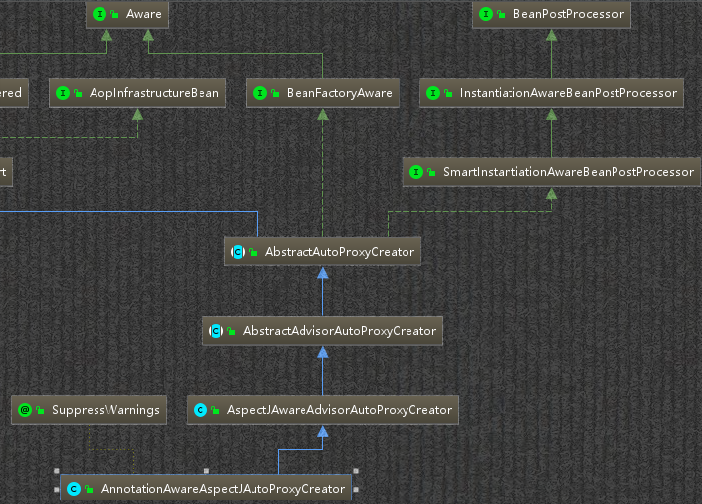
Task: Select the SmartInstantiationAwareBeanPostProcessor node label
Action: [567, 172]
